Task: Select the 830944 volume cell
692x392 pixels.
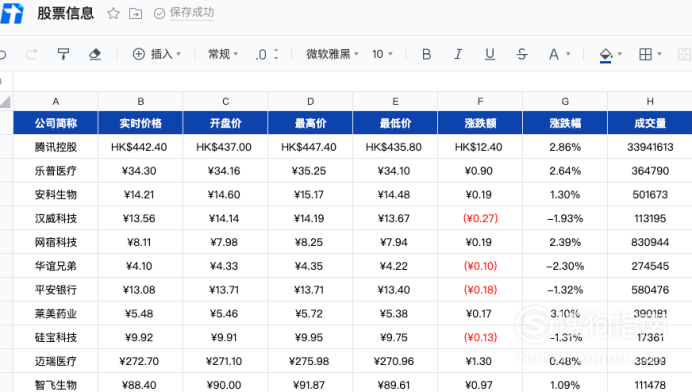Action: (650, 242)
